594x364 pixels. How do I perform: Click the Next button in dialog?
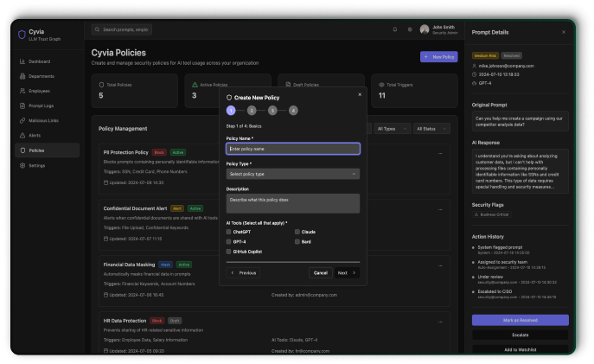click(346, 272)
